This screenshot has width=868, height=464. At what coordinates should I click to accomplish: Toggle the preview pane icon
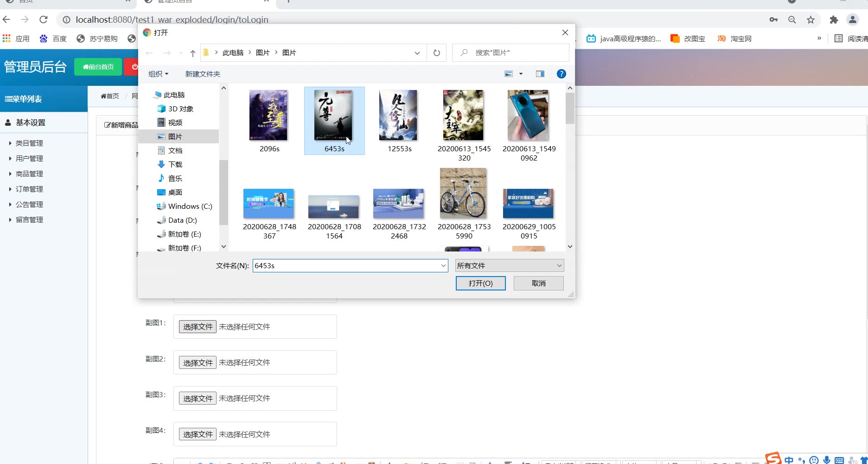(x=540, y=74)
